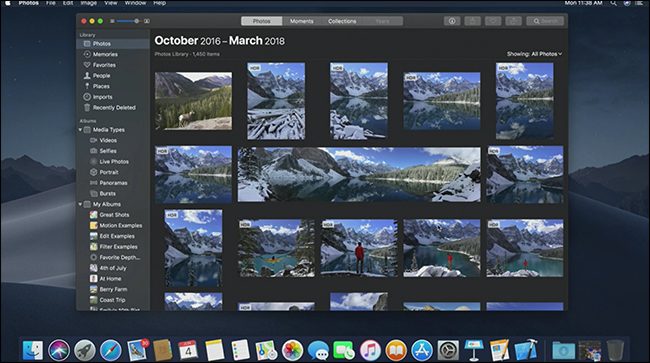Click the Search field in toolbar
650x363 pixels.
tap(545, 21)
